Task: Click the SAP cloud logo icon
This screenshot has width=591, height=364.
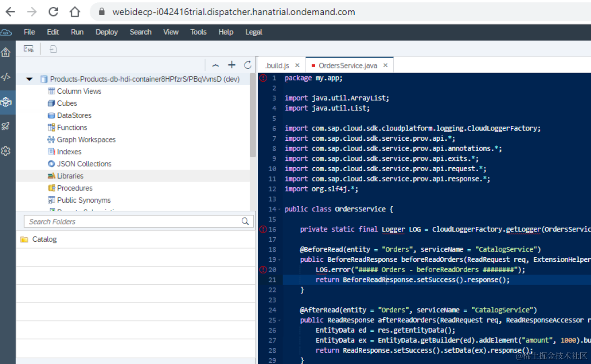Action: [x=6, y=32]
